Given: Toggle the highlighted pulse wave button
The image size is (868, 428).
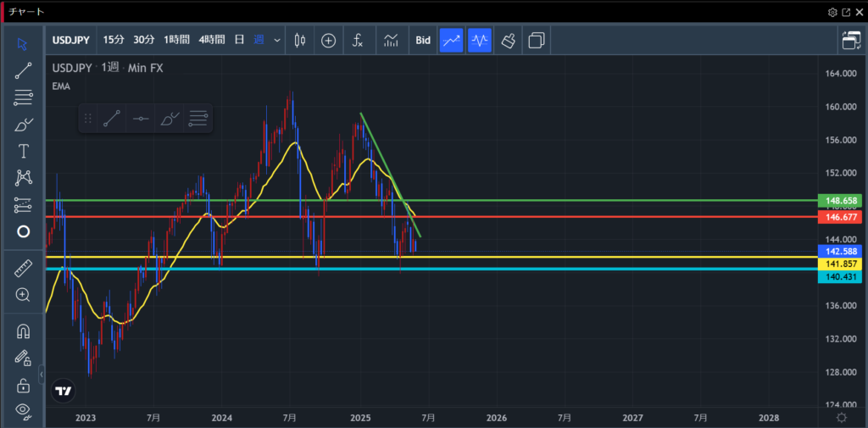Looking at the screenshot, I should pos(480,41).
